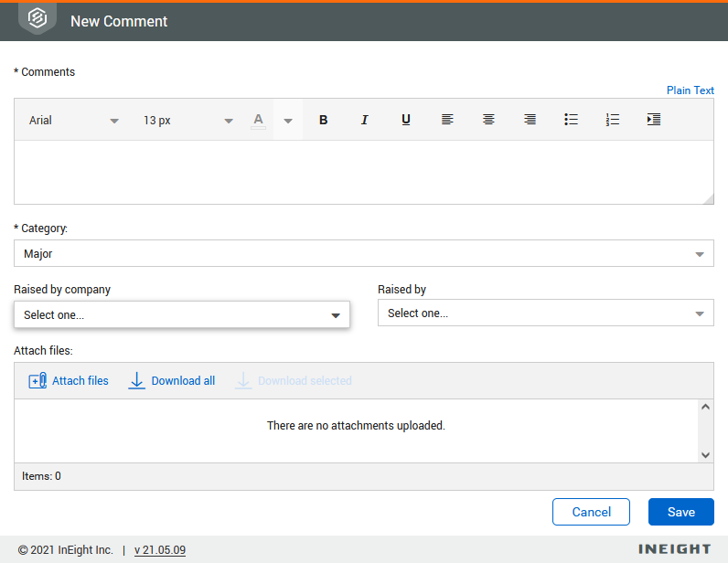
Task: Apply underline formatting to text
Action: point(406,120)
